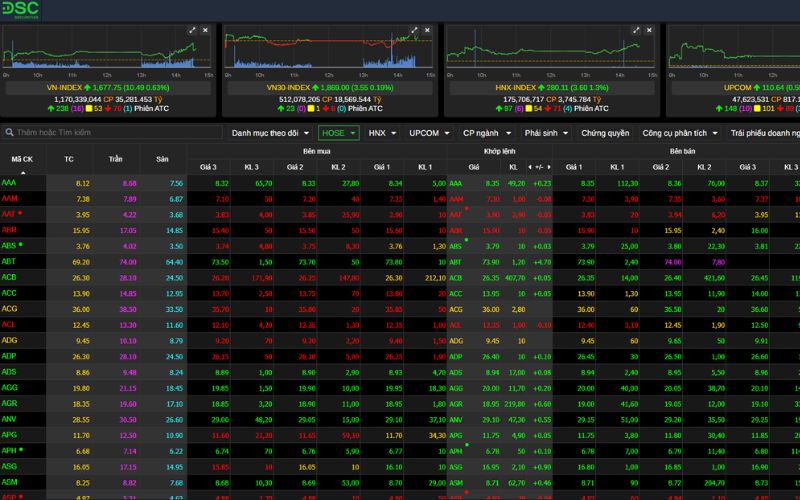Click the magnifier search icon
Image resolution: width=800 pixels, height=500 pixels.
(x=9, y=132)
